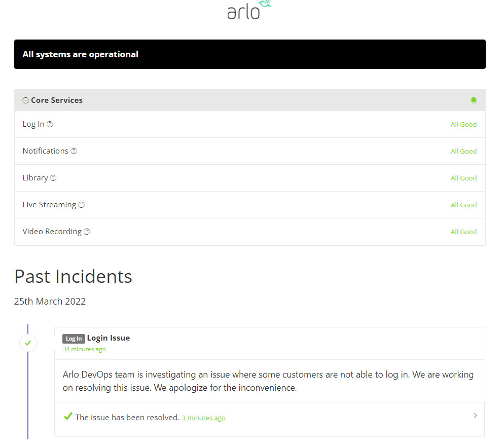
Task: Click the Log In tag badge
Action: tap(74, 339)
